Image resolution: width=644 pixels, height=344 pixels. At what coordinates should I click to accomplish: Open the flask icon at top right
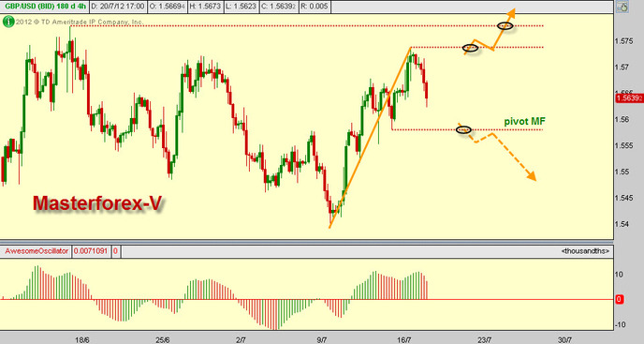pos(623,7)
